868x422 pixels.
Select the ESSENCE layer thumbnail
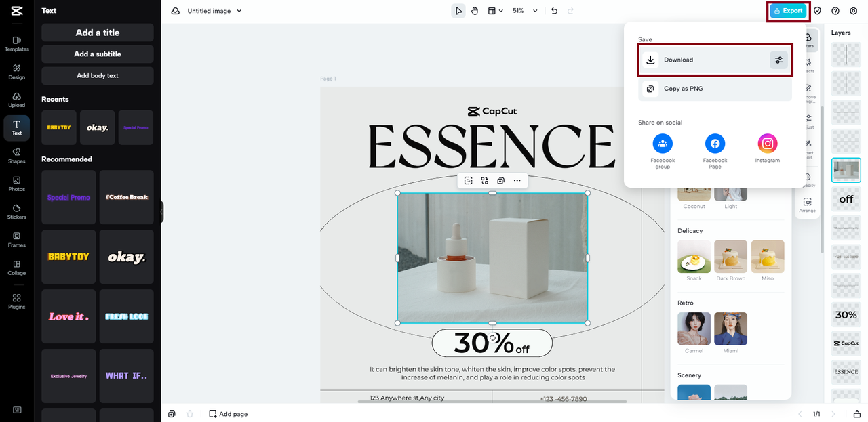point(846,372)
